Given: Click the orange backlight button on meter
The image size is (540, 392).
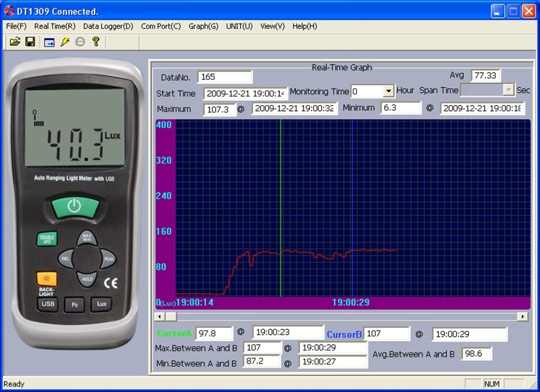Looking at the screenshot, I should point(46,278).
